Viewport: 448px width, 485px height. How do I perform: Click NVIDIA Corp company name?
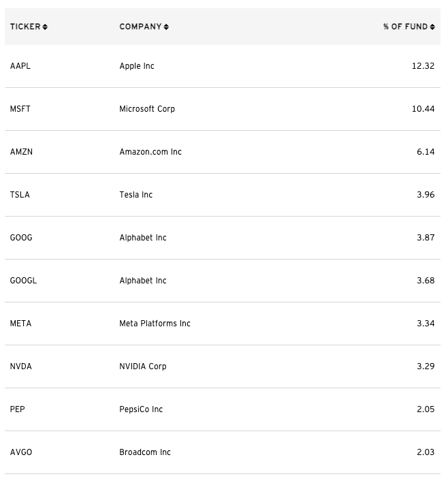coord(143,366)
